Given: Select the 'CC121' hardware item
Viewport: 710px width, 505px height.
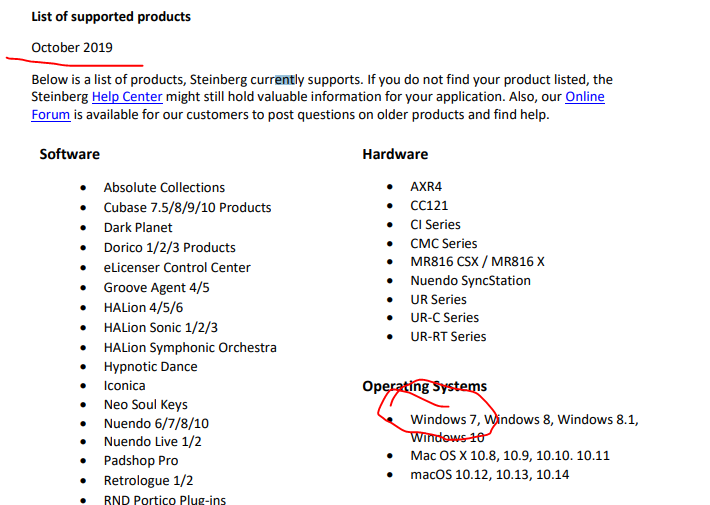Looking at the screenshot, I should pos(429,206).
